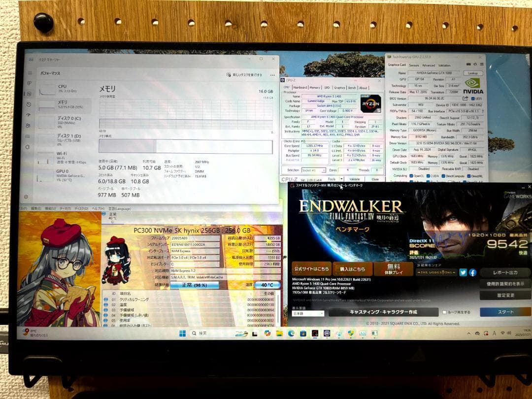
Task: Open Task Manager settings gear
Action: tap(26, 197)
